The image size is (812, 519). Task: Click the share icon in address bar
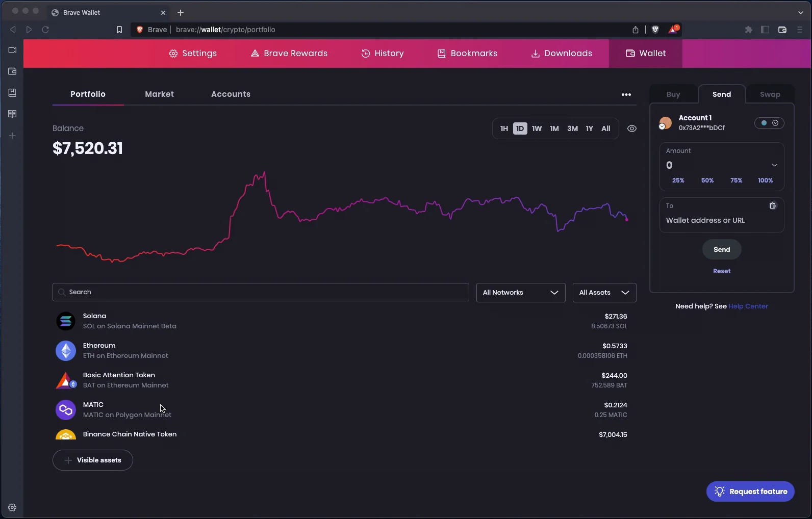click(636, 30)
